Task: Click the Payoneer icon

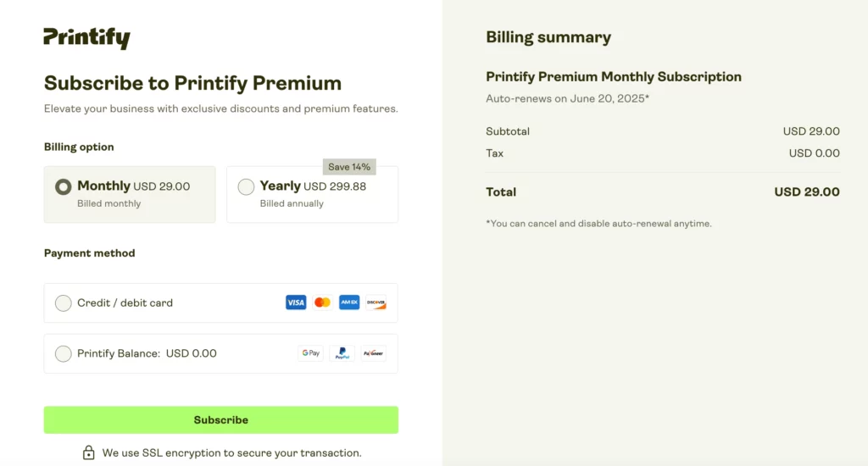Action: 373,353
